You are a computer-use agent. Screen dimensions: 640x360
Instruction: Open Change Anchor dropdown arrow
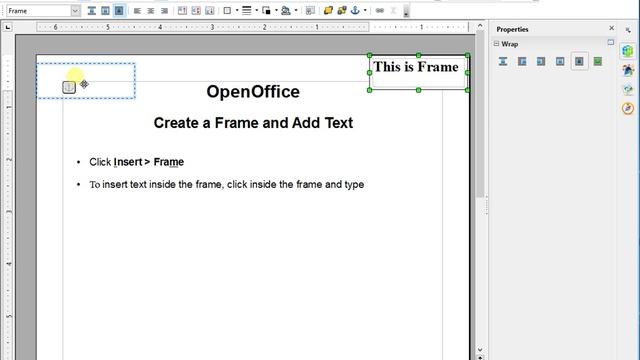[364, 11]
